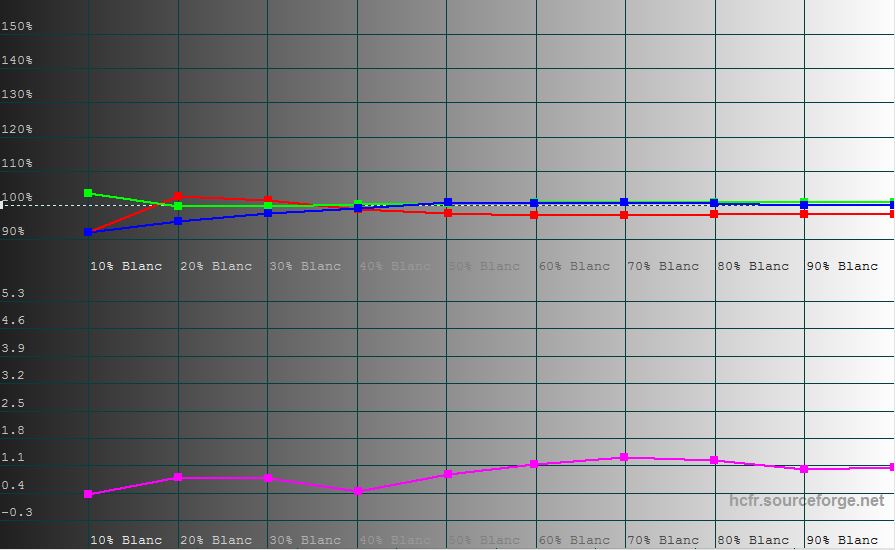
Task: Select the red data point at 20% Blanc
Action: [x=178, y=197]
